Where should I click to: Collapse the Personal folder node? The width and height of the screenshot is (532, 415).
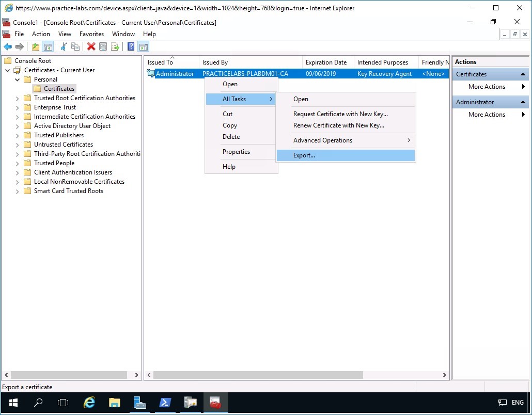pos(18,79)
